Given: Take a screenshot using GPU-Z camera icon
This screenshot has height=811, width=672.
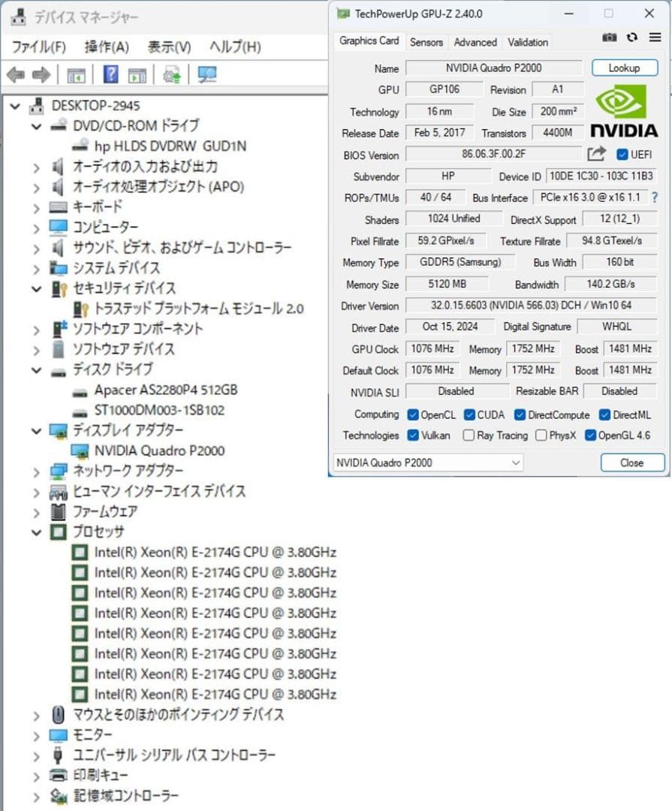Looking at the screenshot, I should click(x=609, y=37).
